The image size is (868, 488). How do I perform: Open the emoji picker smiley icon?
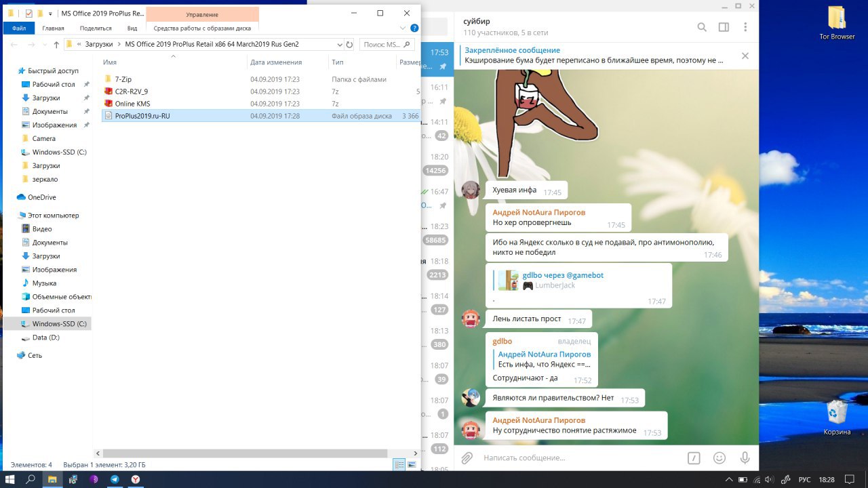pos(719,458)
